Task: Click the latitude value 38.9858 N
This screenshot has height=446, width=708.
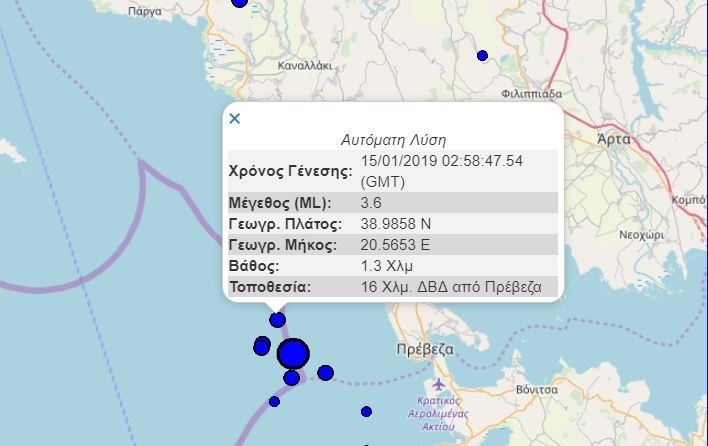Action: (397, 224)
